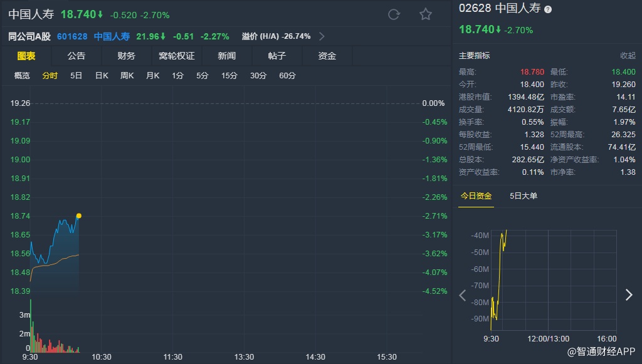Open the 窝轮权证 tab
The image size is (642, 364).
(177, 56)
